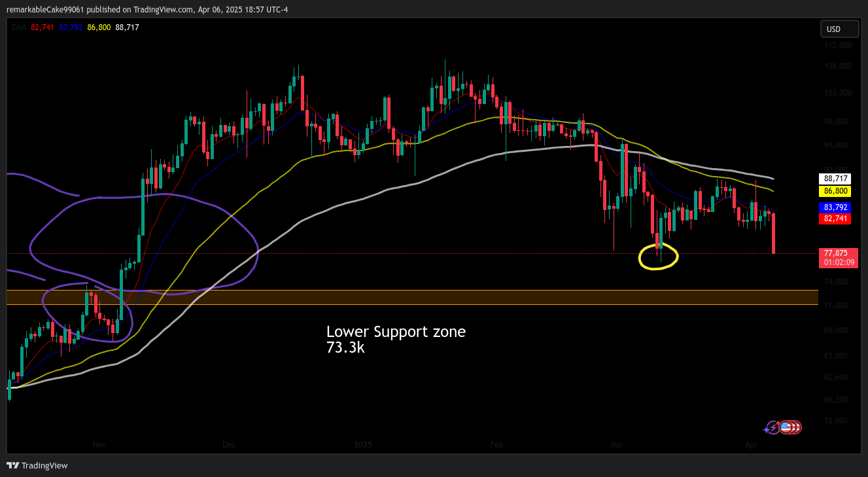Click the 88,717 white price axis tag
Screen dimensions: 868x477
point(835,179)
